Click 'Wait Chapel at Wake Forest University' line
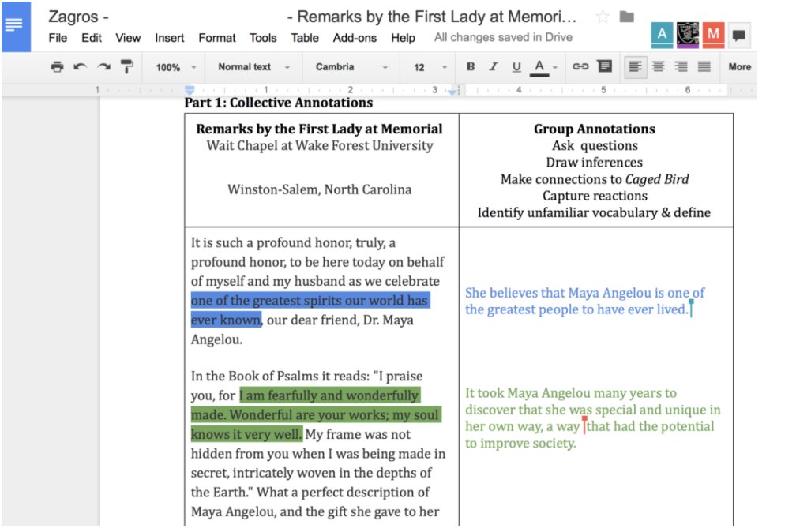Image resolution: width=796 pixels, height=532 pixels. pyautogui.click(x=320, y=146)
